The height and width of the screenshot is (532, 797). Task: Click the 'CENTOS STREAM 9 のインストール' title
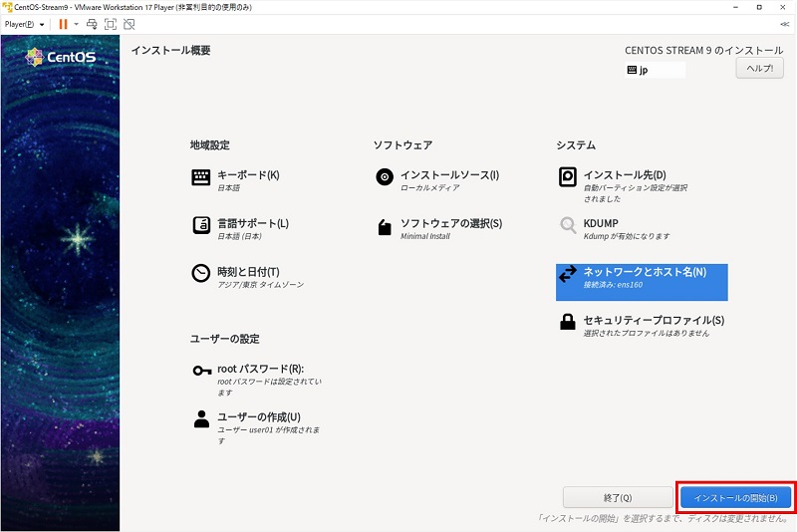tap(704, 50)
